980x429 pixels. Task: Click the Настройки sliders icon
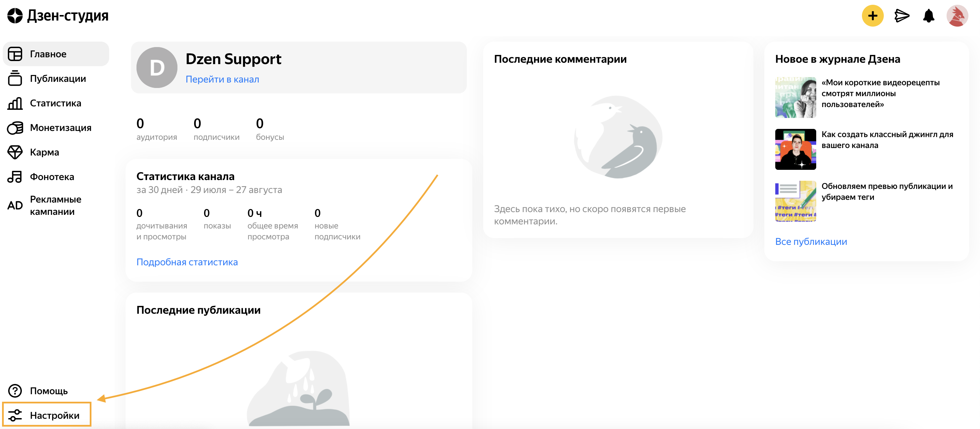[x=15, y=415]
